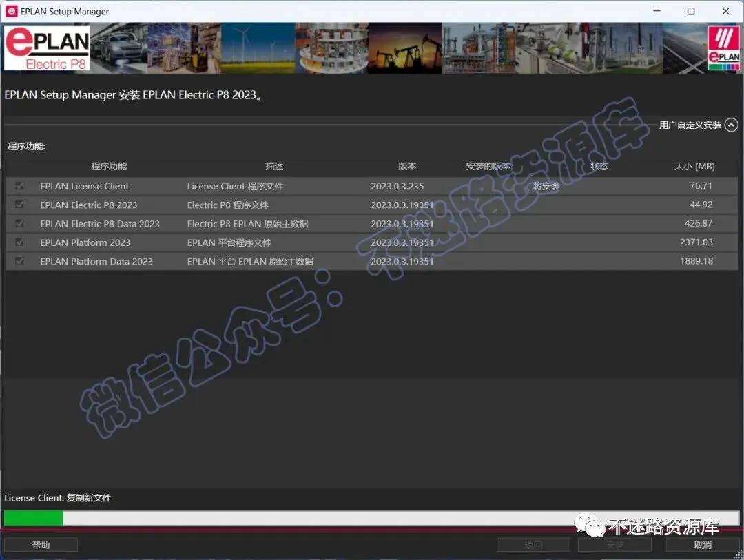Image resolution: width=744 pixels, height=560 pixels.
Task: Toggle the EPLAN Platform 2023 checkbox
Action: click(x=19, y=242)
